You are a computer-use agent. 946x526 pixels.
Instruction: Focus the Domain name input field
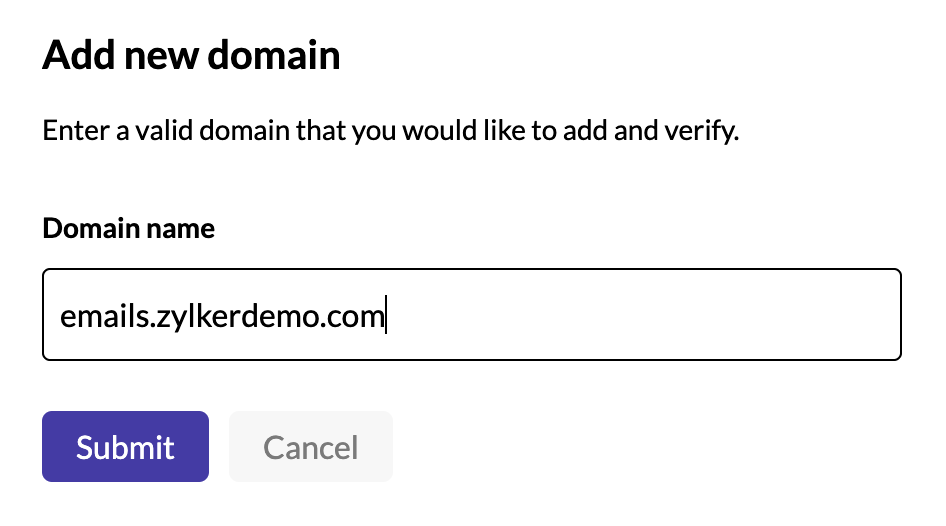coord(472,314)
